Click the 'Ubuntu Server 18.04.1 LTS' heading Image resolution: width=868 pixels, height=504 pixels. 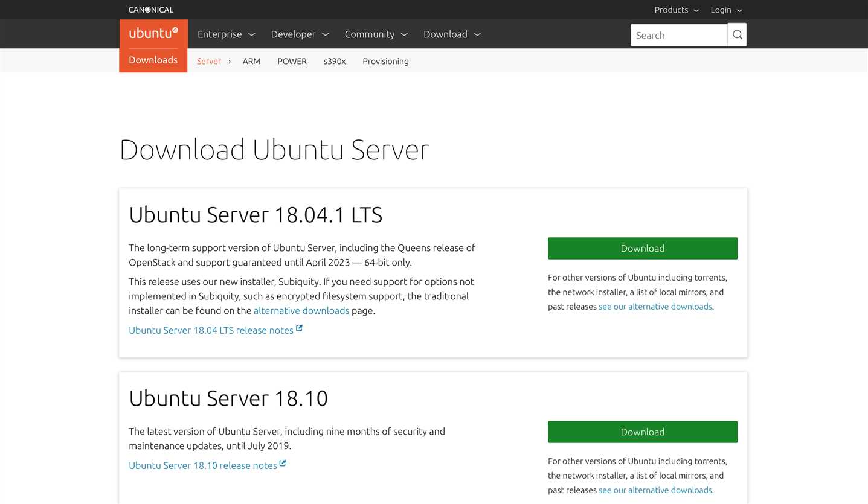256,215
